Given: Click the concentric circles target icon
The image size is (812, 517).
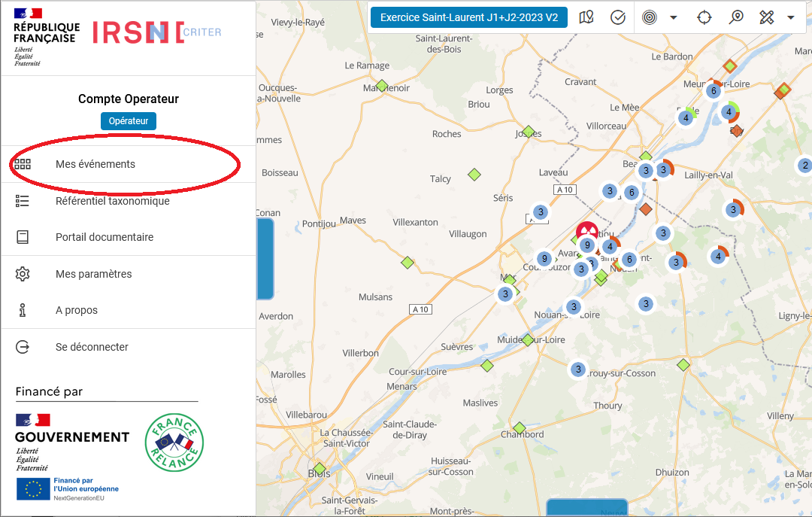Looking at the screenshot, I should pyautogui.click(x=650, y=17).
